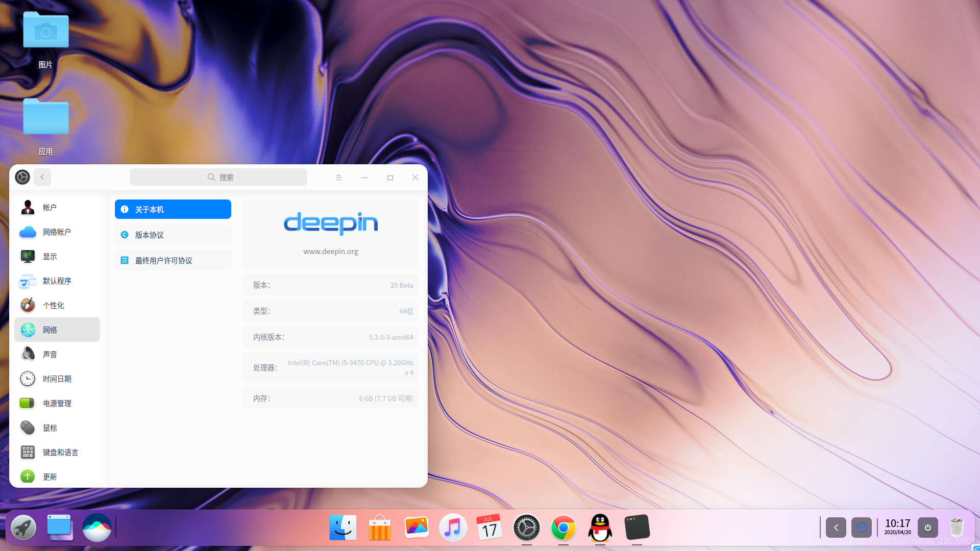This screenshot has height=551, width=980.
Task: Open Date and Time (时间日期) settings
Action: [56, 379]
